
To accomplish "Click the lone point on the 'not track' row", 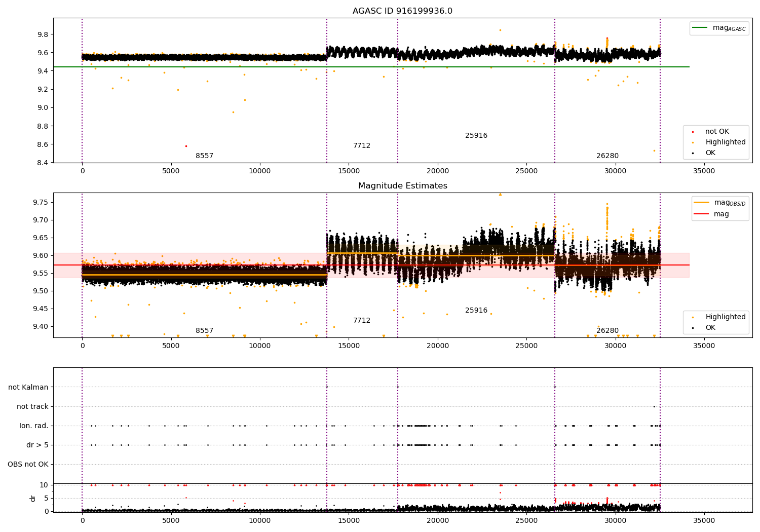I will pos(654,406).
